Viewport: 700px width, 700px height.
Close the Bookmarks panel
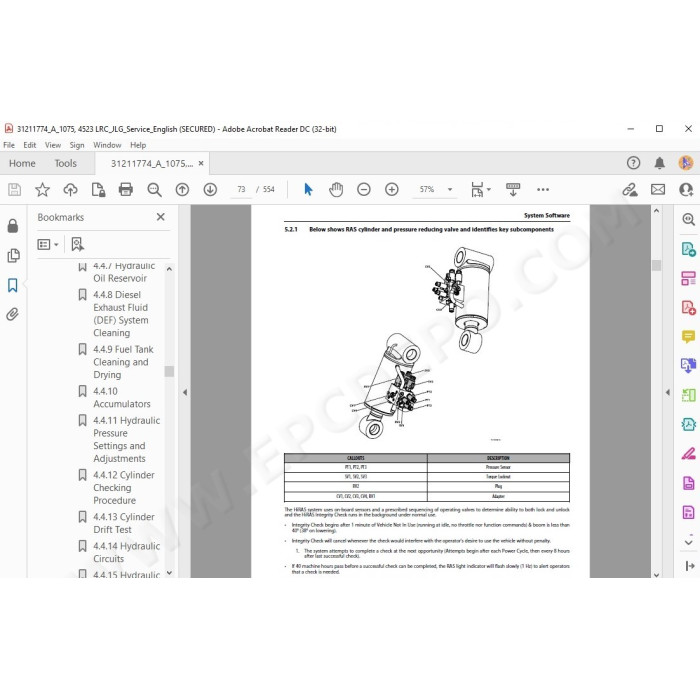click(161, 217)
